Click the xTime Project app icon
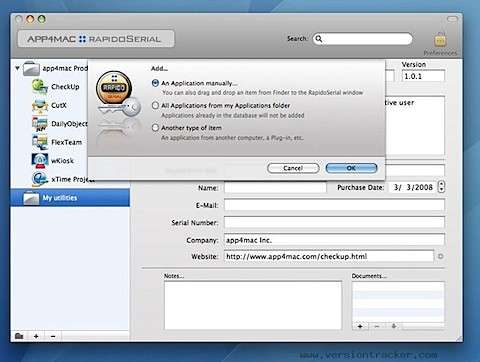Screen dimensions: 480x362 pos(40,179)
